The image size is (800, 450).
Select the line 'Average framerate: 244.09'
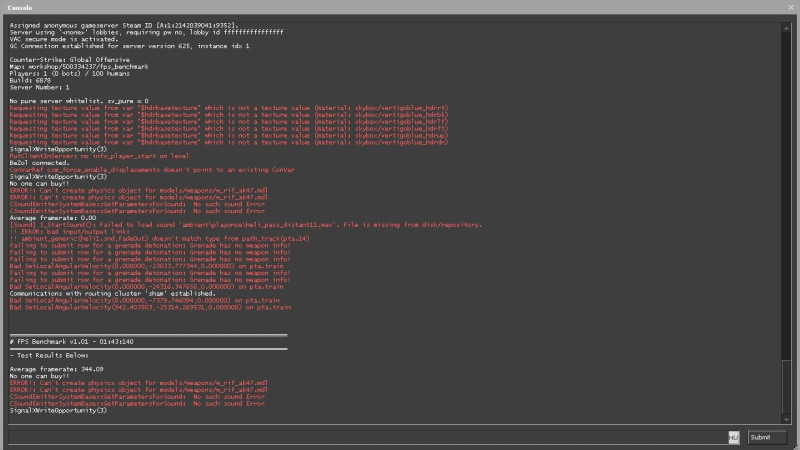click(56, 369)
